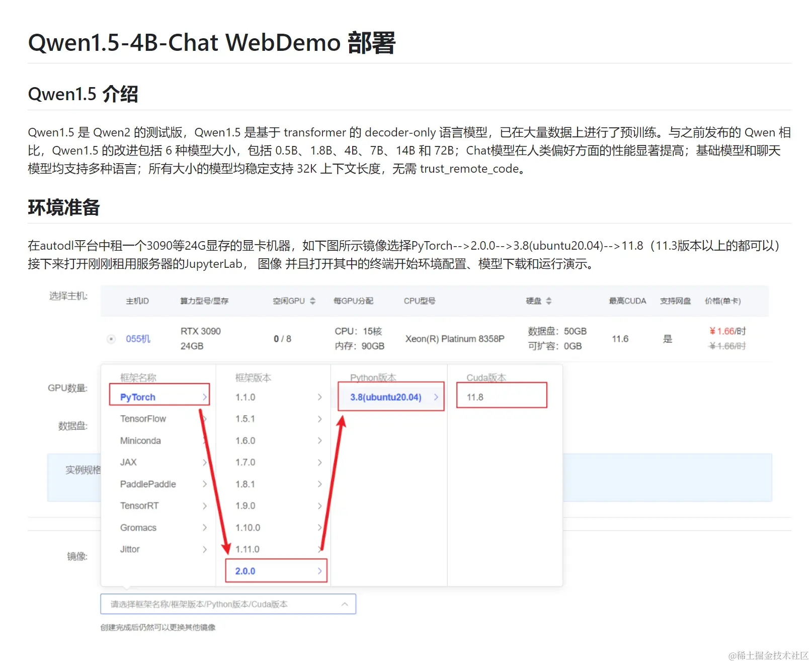
Task: Expand chevron next to version 1.1.0
Action: pyautogui.click(x=319, y=397)
